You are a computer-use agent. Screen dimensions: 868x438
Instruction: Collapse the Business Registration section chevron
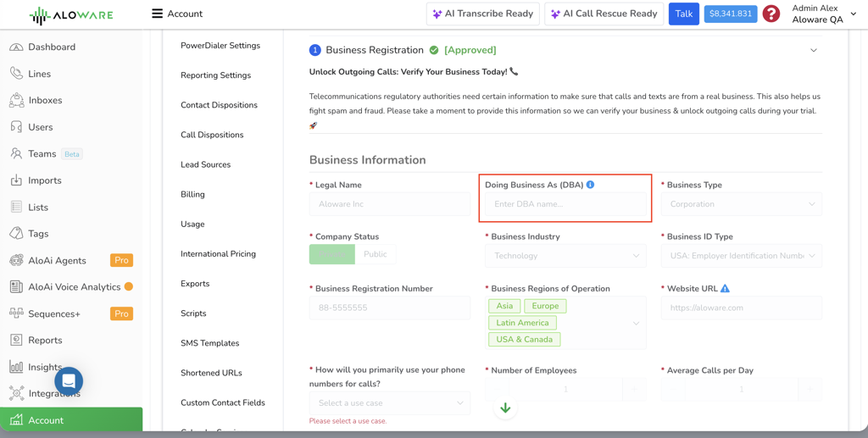coord(814,50)
